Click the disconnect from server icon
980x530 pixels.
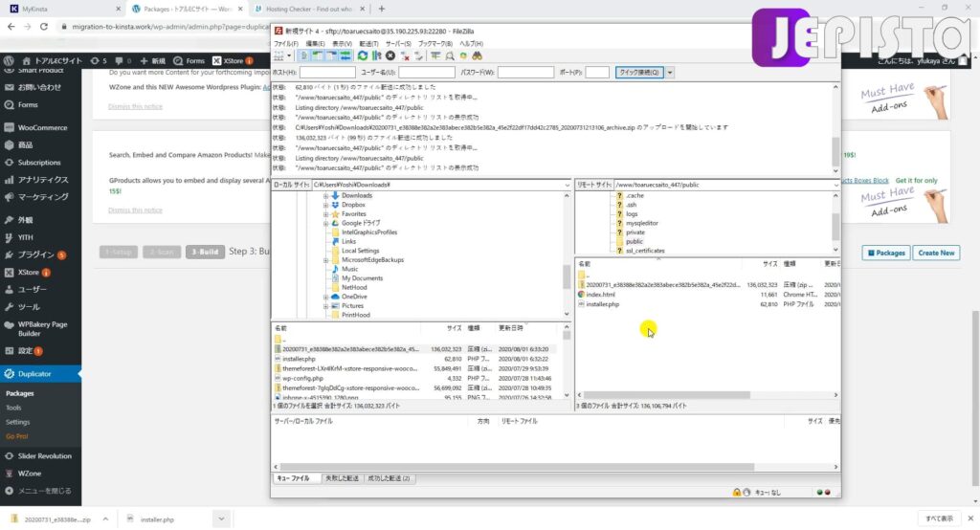[x=405, y=56]
